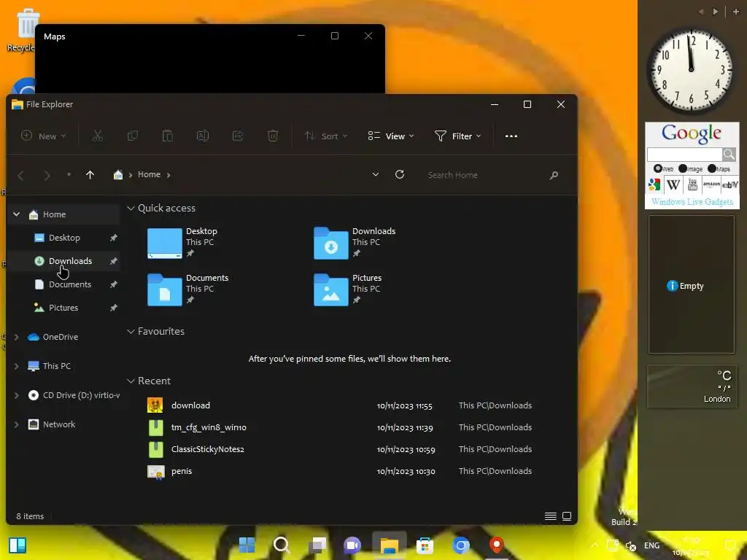
Task: Click the Rename icon in toolbar
Action: click(x=203, y=136)
